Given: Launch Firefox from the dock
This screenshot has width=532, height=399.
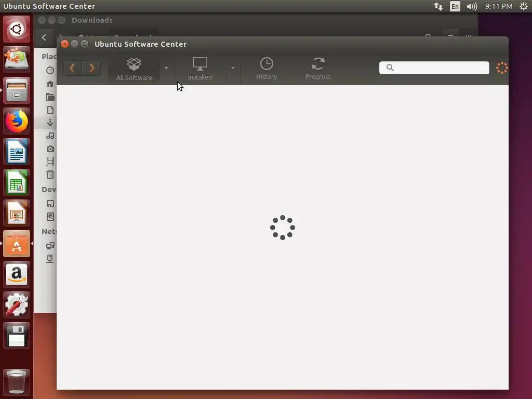Looking at the screenshot, I should [x=17, y=121].
